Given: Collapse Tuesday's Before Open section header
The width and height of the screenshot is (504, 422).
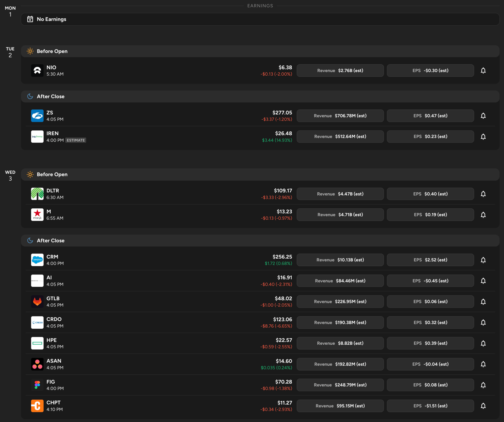Looking at the screenshot, I should (x=260, y=51).
